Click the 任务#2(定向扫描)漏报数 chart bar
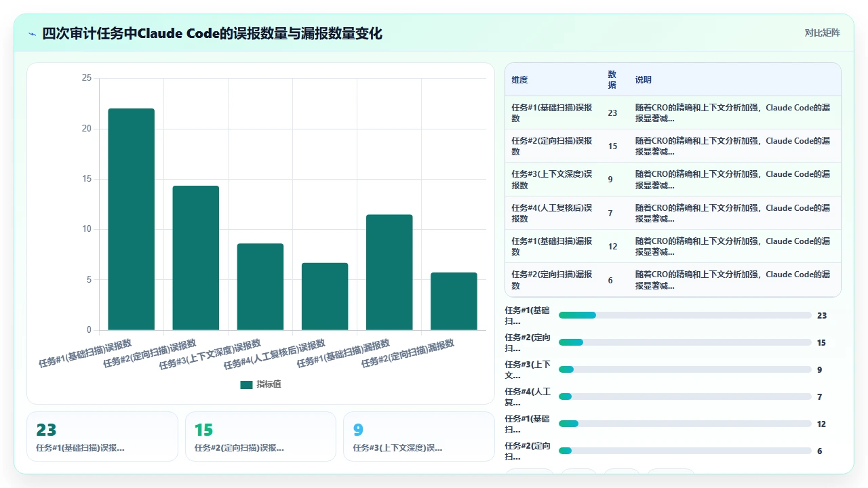 coord(454,302)
